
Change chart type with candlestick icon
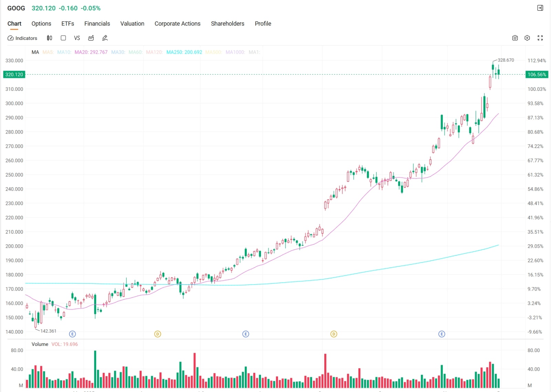click(50, 38)
